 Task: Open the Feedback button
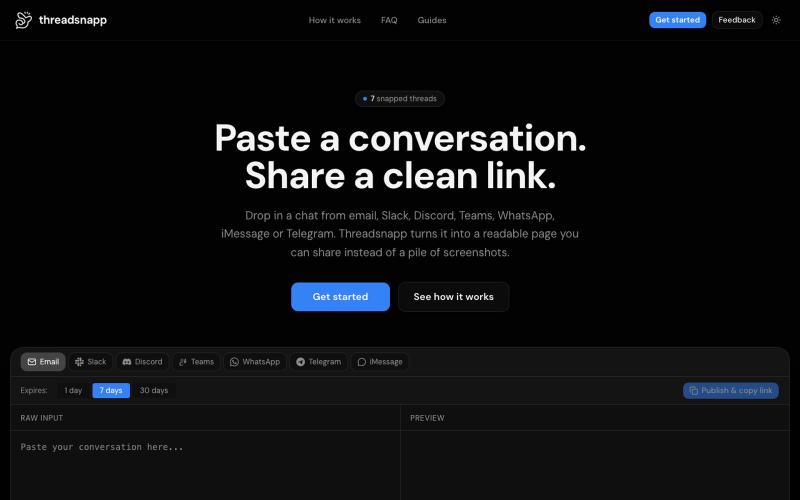tap(737, 20)
